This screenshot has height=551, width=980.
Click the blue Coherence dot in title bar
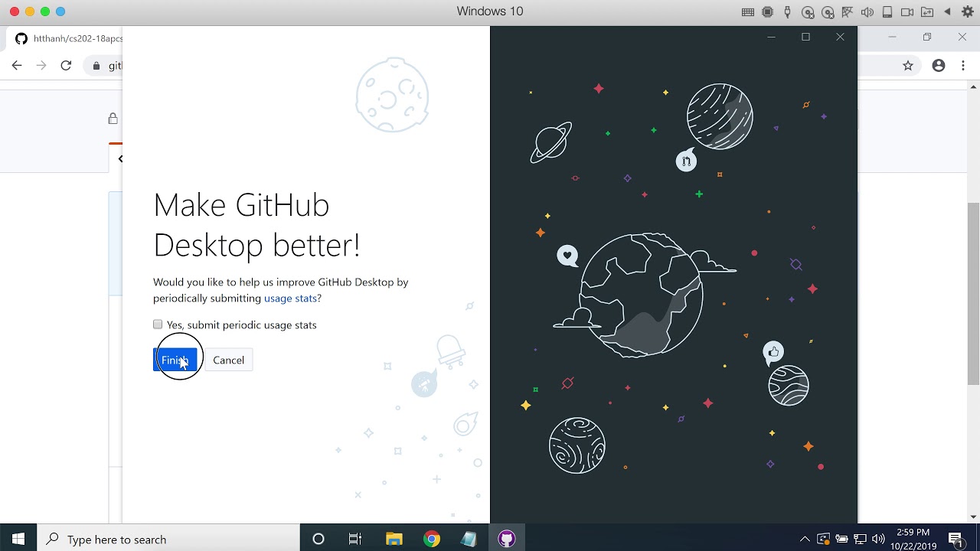click(x=60, y=11)
